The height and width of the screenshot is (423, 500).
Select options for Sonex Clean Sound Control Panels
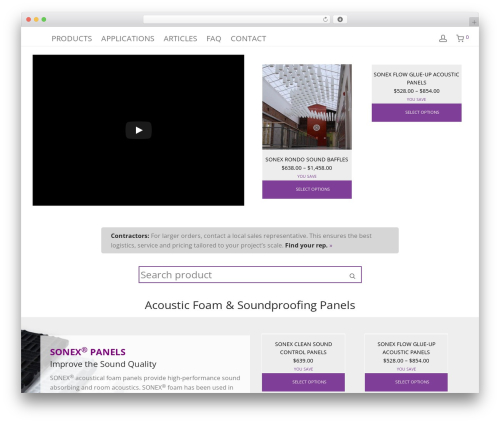click(303, 382)
